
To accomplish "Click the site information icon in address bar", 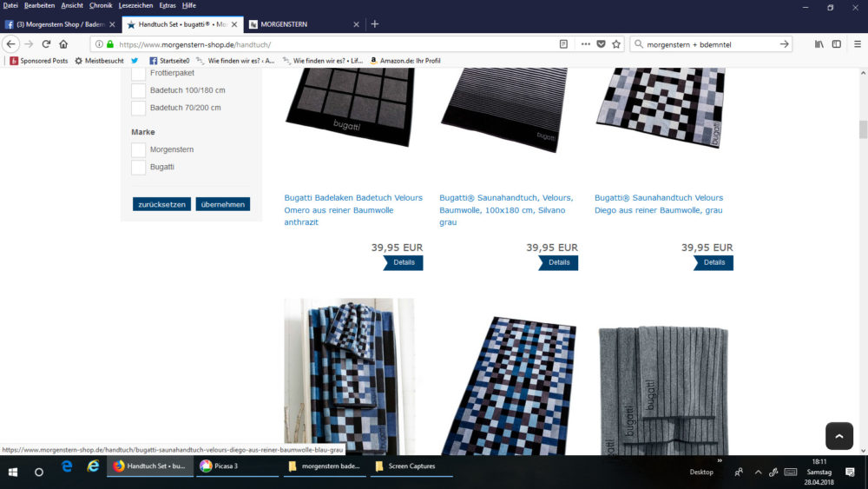I will (x=99, y=44).
